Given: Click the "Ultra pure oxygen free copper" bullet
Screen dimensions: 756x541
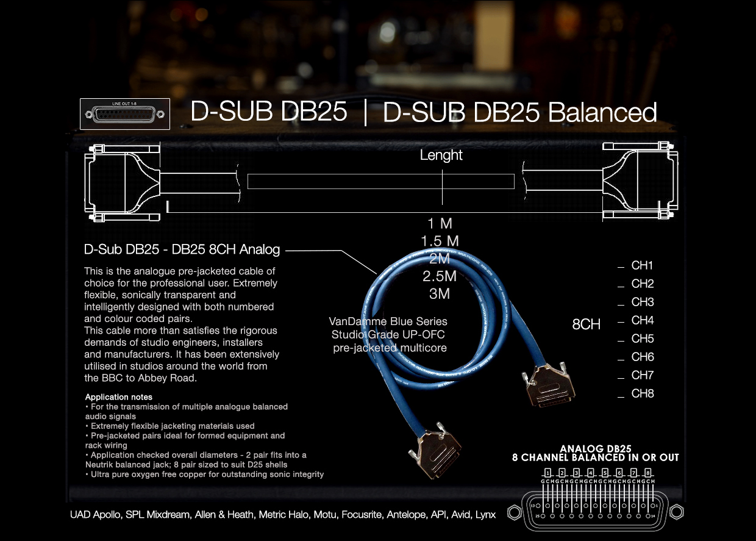Looking at the screenshot, I should coord(204,474).
